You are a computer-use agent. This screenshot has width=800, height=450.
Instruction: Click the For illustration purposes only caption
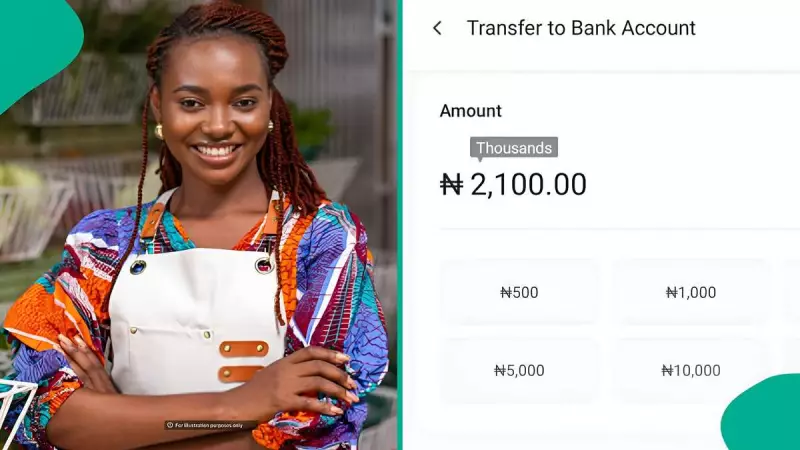(x=209, y=425)
